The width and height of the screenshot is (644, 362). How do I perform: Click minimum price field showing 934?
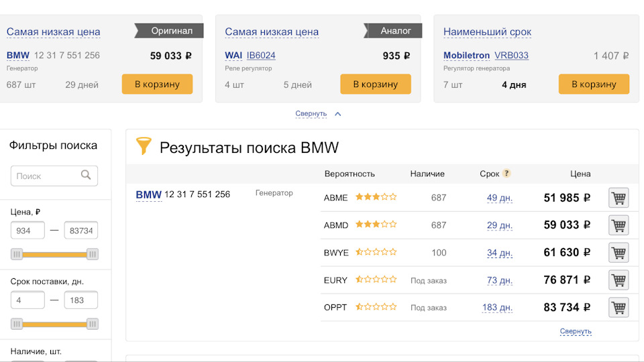click(x=28, y=230)
